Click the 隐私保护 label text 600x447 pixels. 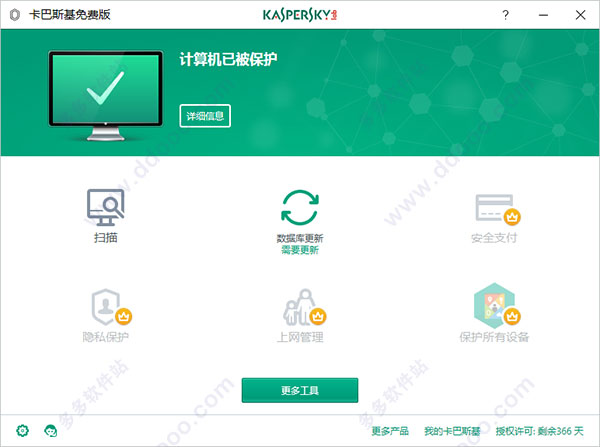[x=106, y=337]
